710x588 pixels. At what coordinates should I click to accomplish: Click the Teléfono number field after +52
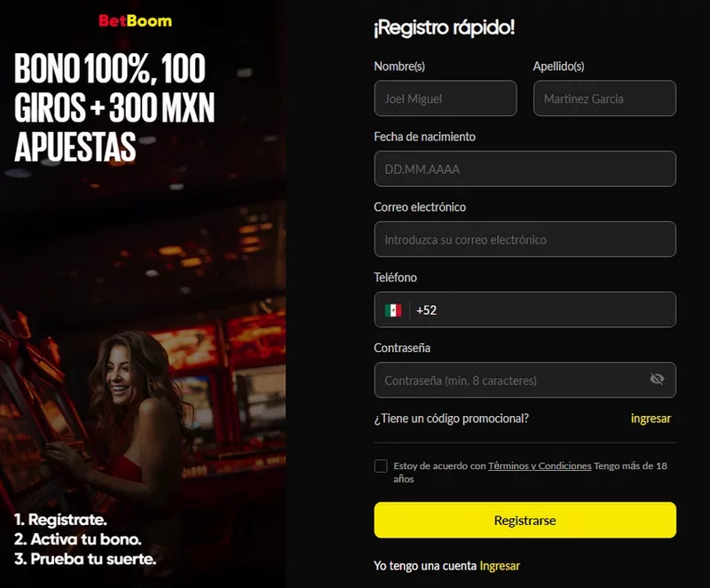(555, 310)
